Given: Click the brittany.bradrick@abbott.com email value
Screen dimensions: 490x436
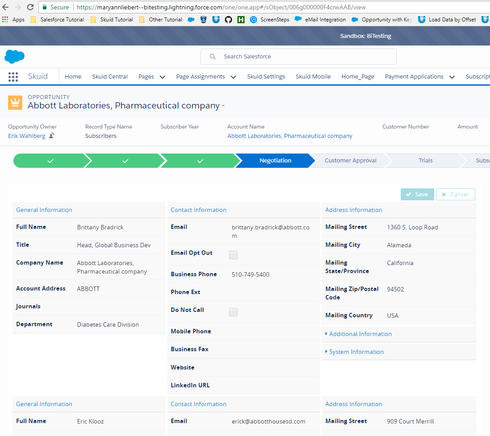Looking at the screenshot, I should click(x=271, y=231).
